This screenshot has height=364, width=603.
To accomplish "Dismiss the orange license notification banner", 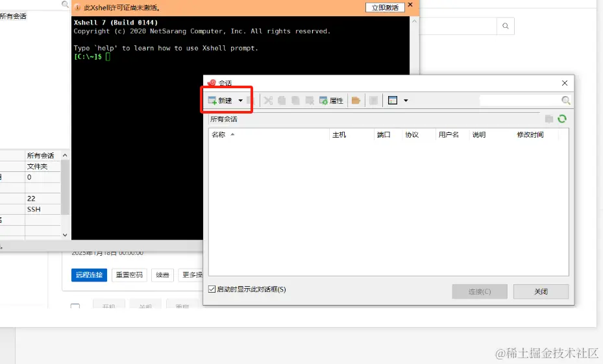I will tap(410, 5).
